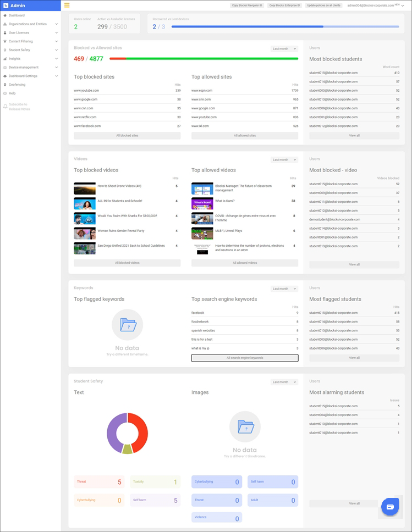The image size is (412, 532).
Task: Open the chat support bubble
Action: 390,507
